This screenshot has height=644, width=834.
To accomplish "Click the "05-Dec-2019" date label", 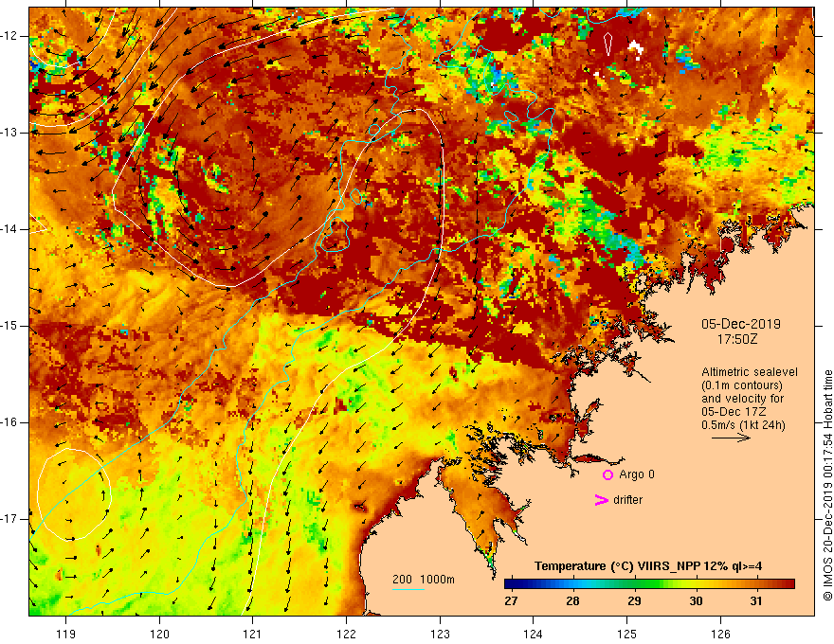I will point(741,324).
